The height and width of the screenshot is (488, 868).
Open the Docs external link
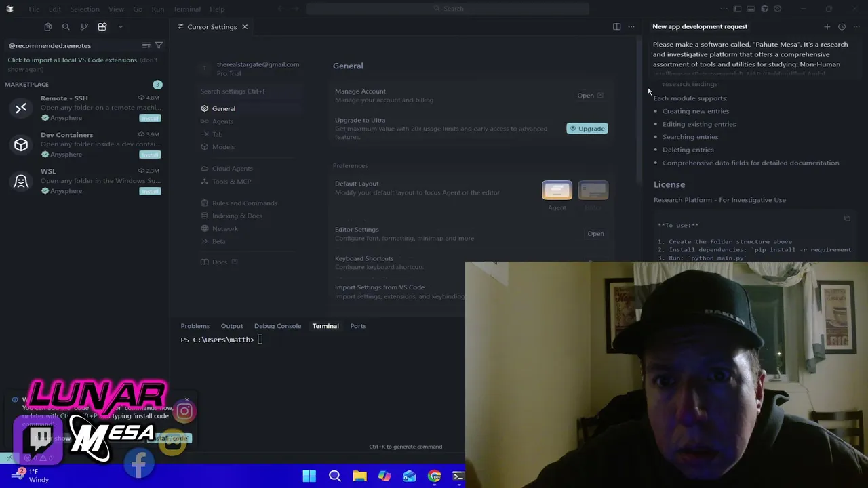[220, 262]
